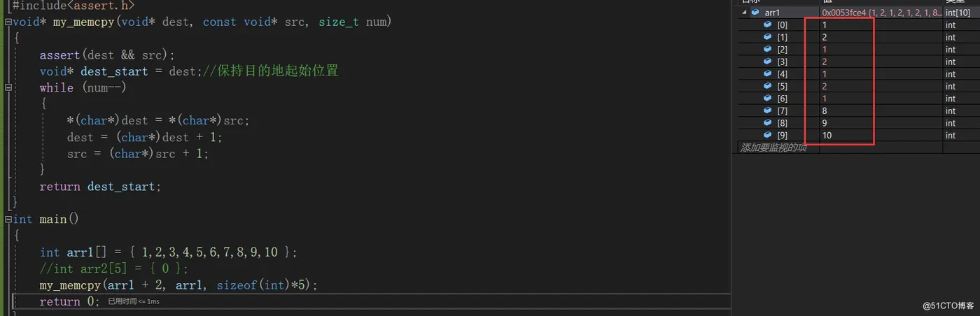980x316 pixels.
Task: Click the cube icon of element [0]
Action: click(768, 25)
